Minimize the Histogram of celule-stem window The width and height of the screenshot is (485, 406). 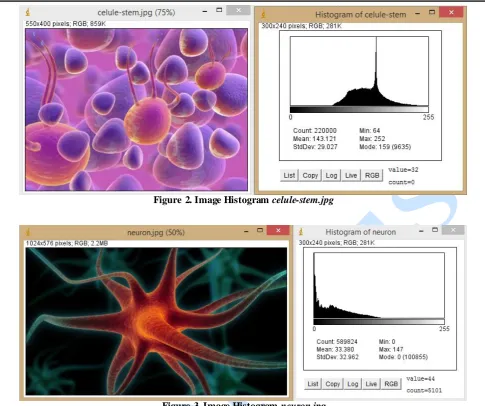click(417, 13)
